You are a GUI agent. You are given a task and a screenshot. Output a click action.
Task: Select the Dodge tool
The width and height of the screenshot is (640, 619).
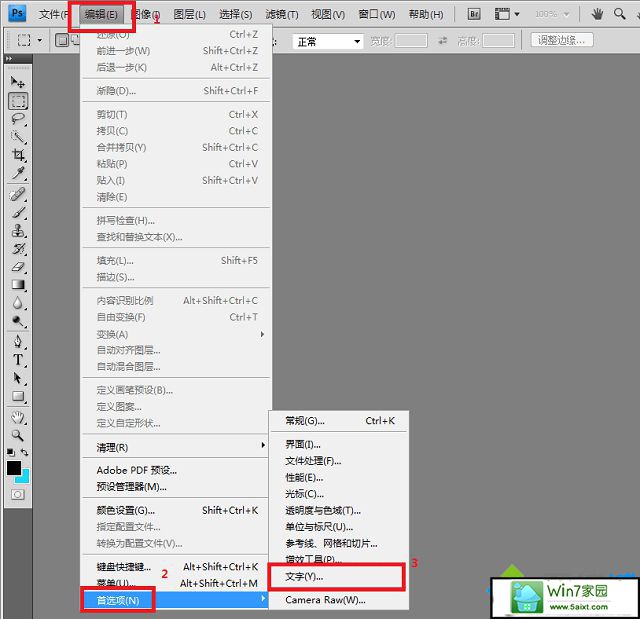[18, 321]
